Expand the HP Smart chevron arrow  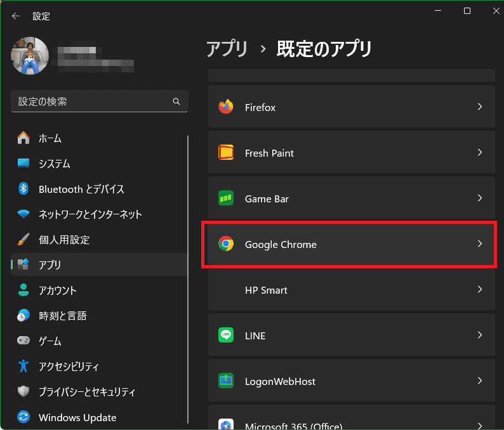[x=480, y=290]
